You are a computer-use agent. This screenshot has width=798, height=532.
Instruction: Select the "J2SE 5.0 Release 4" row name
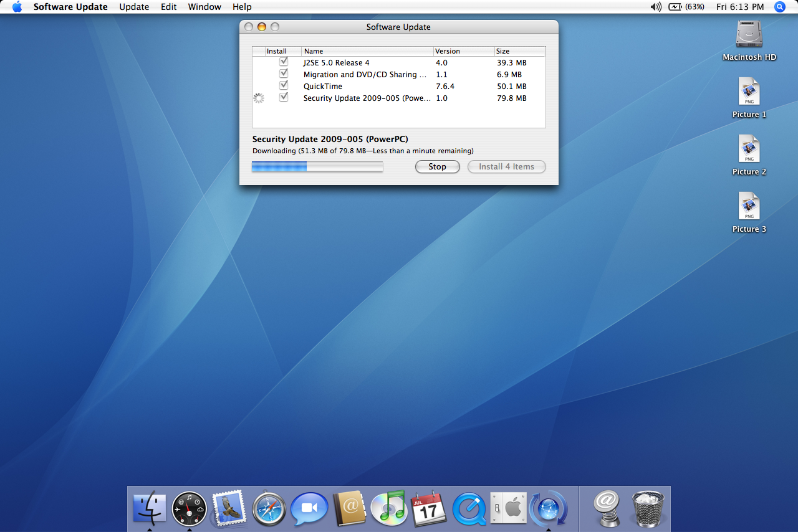point(337,63)
